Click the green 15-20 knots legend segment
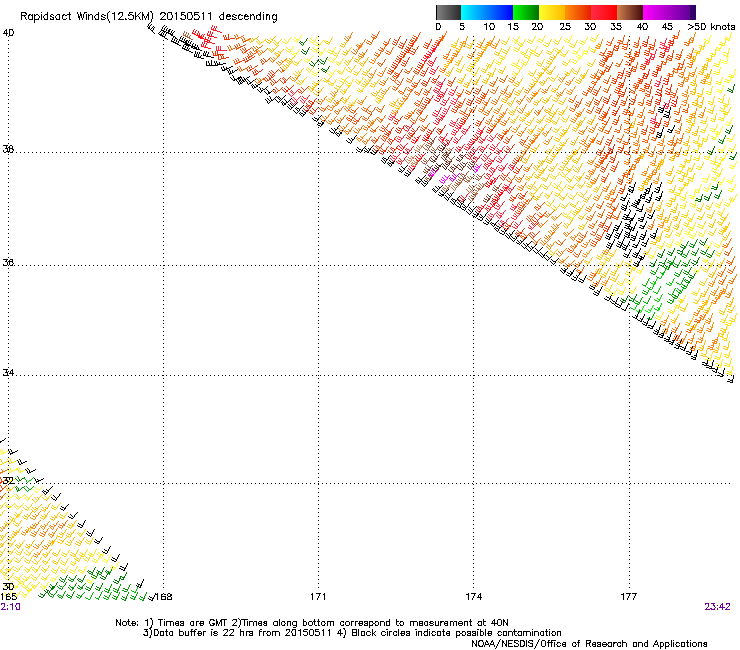740x650 pixels. [526, 12]
